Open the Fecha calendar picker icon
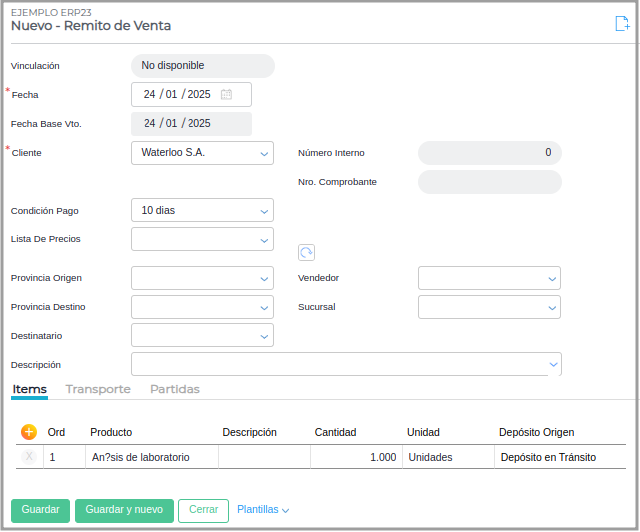This screenshot has height=532, width=640. tap(226, 95)
